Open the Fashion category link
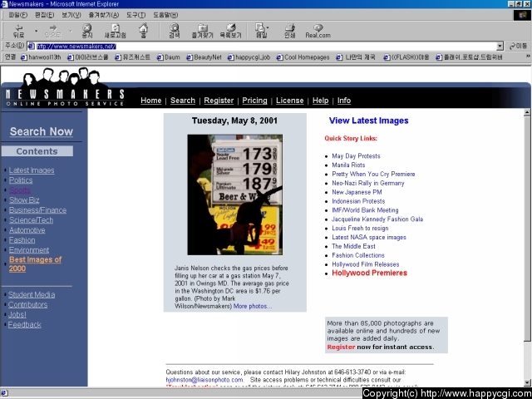Image resolution: width=532 pixels, height=399 pixels. [22, 240]
